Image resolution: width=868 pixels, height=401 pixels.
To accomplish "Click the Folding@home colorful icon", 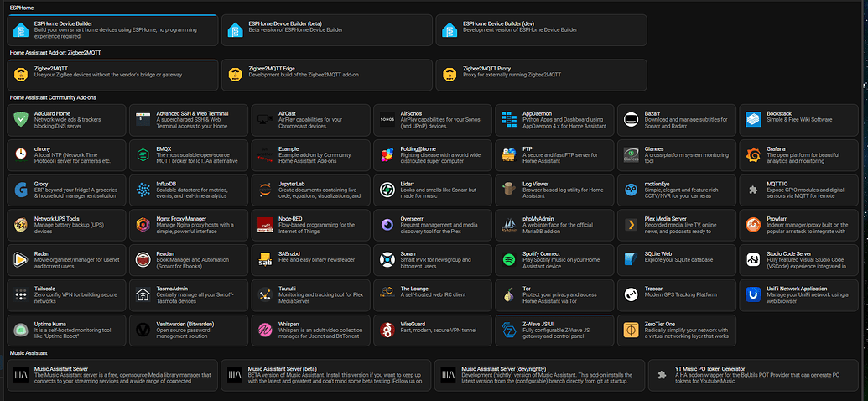I will coord(387,154).
